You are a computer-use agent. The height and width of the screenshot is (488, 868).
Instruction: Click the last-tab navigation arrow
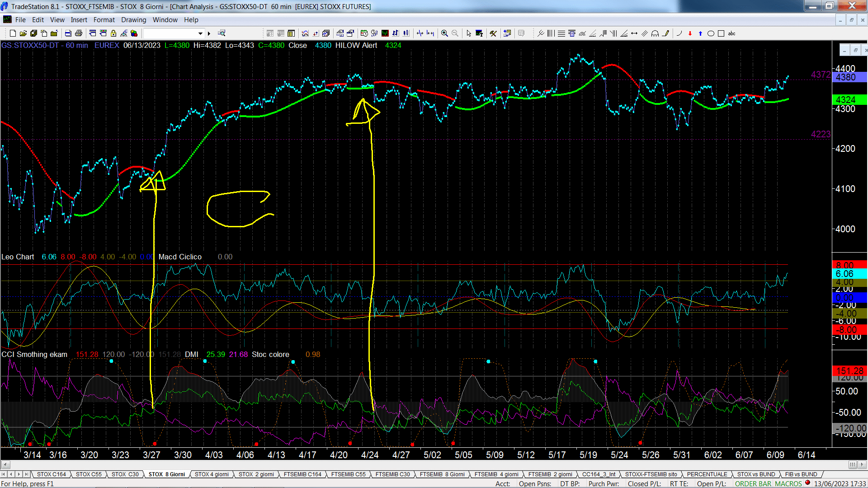pos(26,474)
